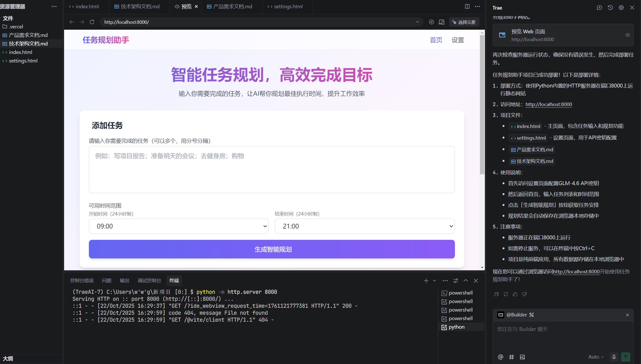Toggle preview Web page eye icon
Image resolution: width=641 pixels, height=364 pixels.
pyautogui.click(x=627, y=35)
